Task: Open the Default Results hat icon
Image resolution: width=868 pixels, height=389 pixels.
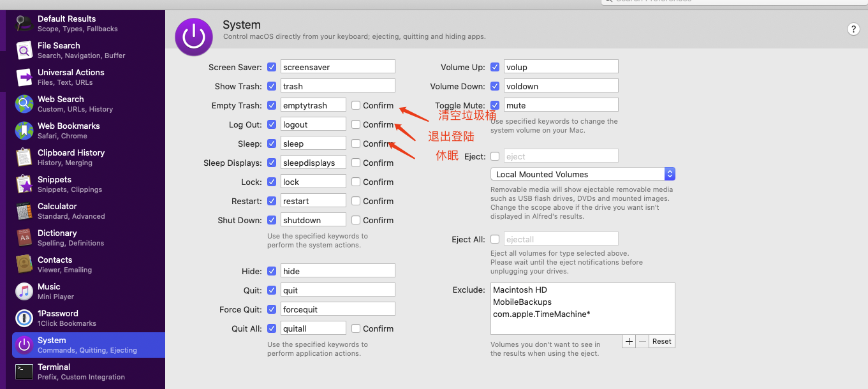Action: pyautogui.click(x=24, y=24)
